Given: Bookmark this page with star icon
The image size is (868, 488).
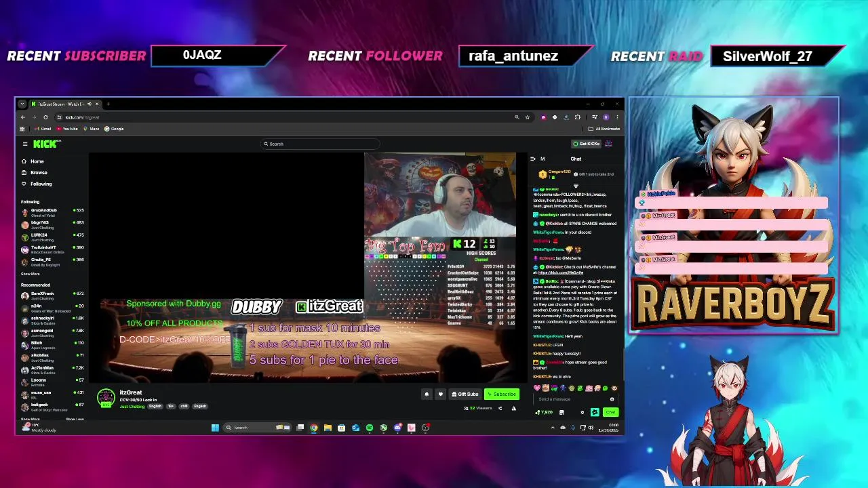Looking at the screenshot, I should point(527,117).
